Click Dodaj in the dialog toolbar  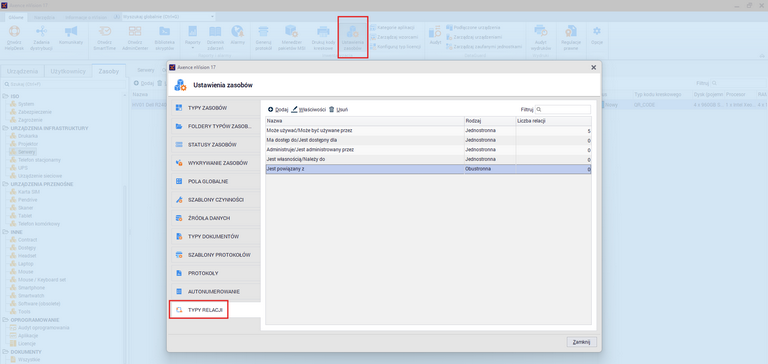(278, 110)
